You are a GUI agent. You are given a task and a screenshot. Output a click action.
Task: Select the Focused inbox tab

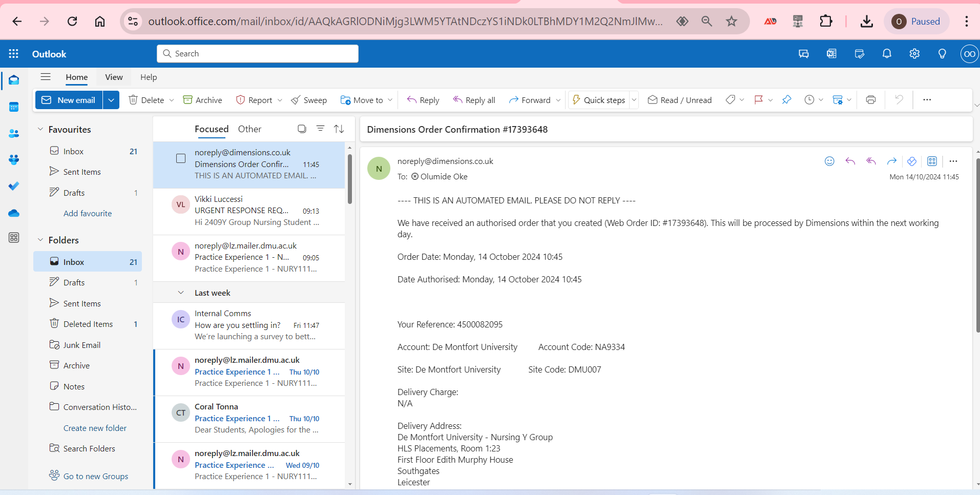coord(212,129)
